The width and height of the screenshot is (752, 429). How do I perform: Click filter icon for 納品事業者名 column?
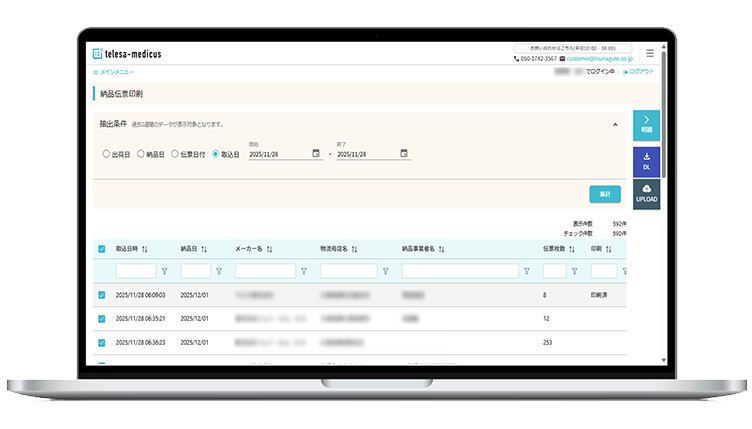tap(527, 271)
